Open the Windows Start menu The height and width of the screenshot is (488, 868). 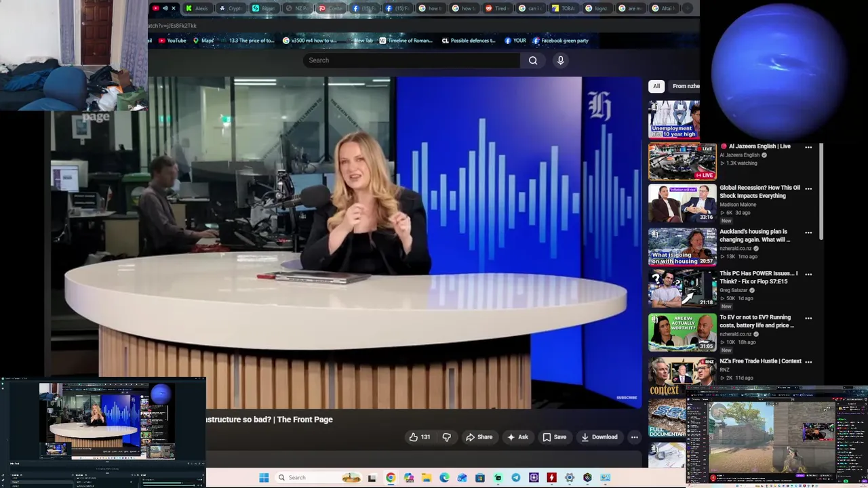click(264, 478)
